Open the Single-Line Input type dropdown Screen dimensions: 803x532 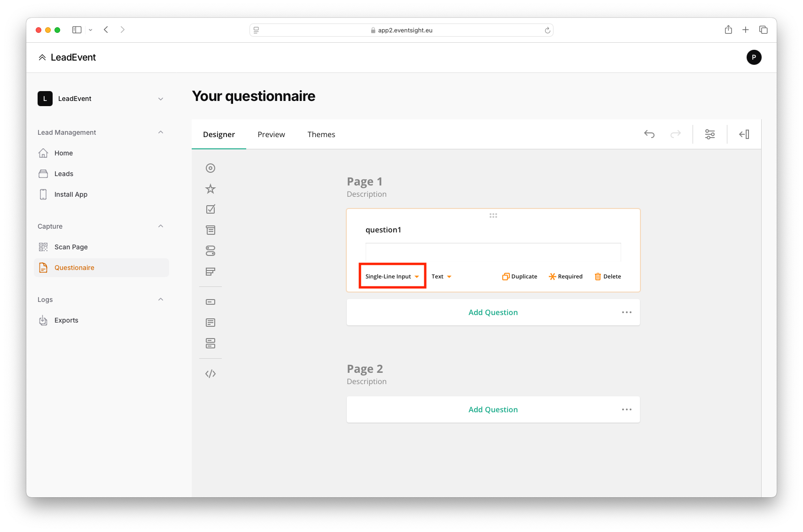[392, 277]
